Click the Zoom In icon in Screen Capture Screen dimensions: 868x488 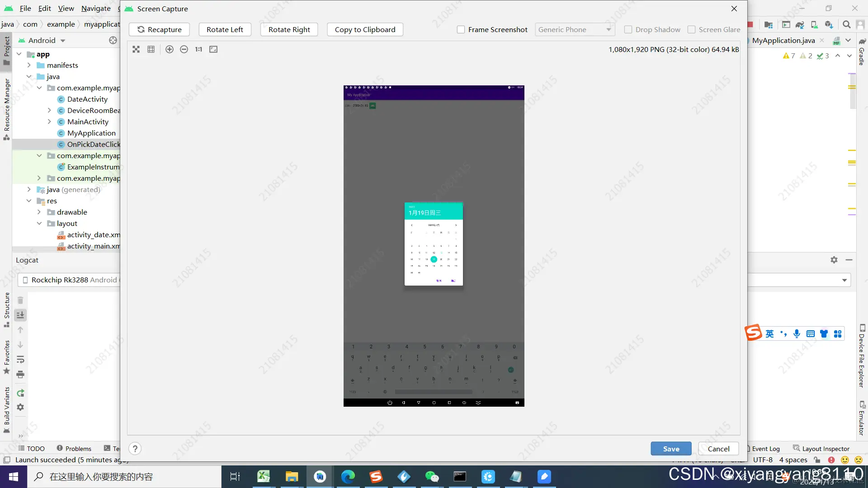tap(170, 49)
